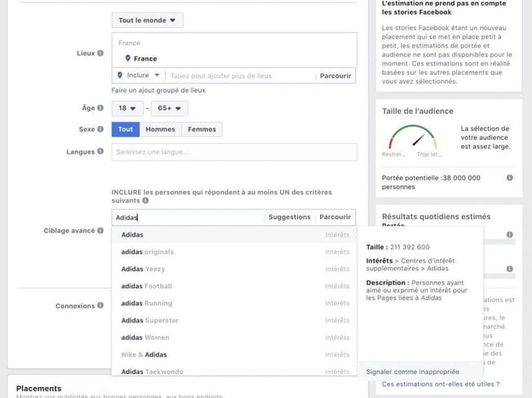Viewport: 532px width, 398px height.
Task: Select Tout for gender
Action: (x=125, y=130)
